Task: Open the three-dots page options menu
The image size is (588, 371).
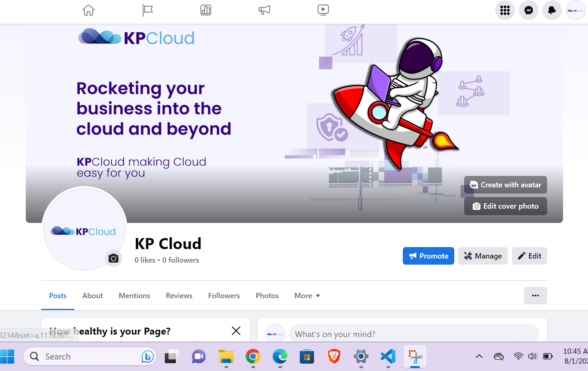Action: coord(535,295)
